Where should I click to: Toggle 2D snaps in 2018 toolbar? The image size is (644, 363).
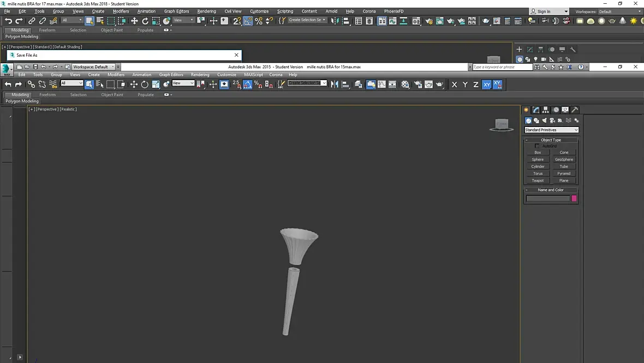237,21
